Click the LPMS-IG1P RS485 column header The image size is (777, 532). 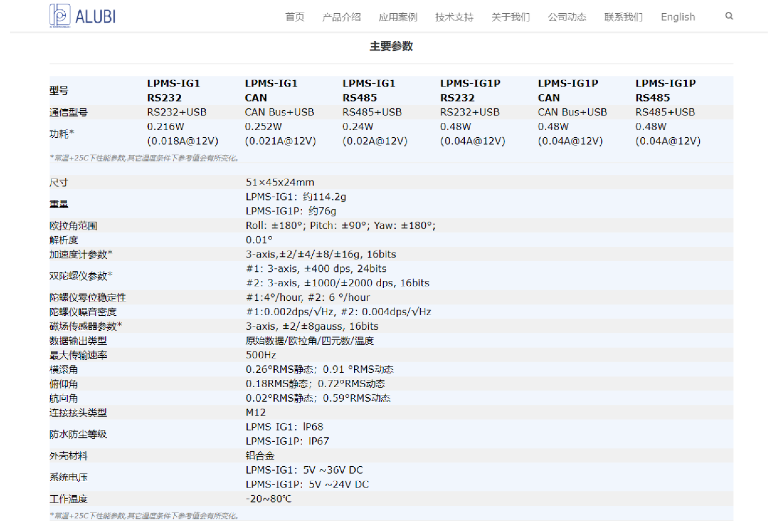pos(665,90)
